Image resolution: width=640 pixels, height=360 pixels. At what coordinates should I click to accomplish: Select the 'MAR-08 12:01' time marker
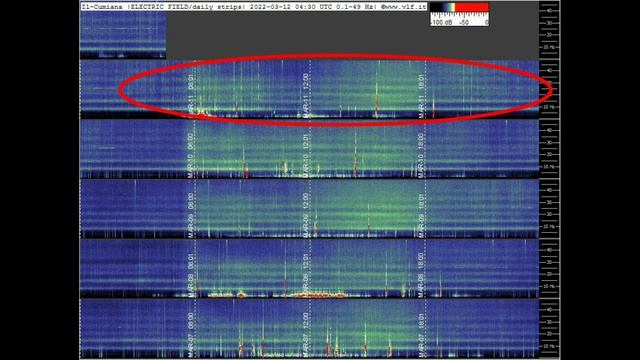[x=305, y=276]
